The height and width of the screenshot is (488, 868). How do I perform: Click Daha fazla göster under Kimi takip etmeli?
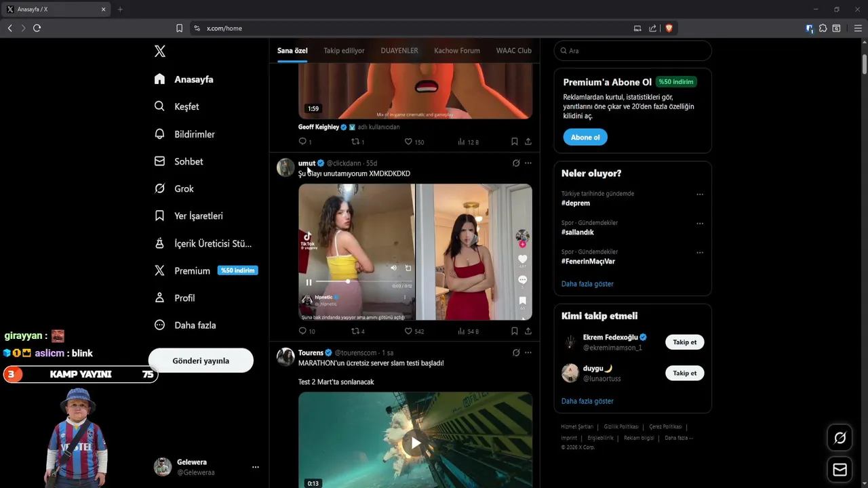coord(587,401)
